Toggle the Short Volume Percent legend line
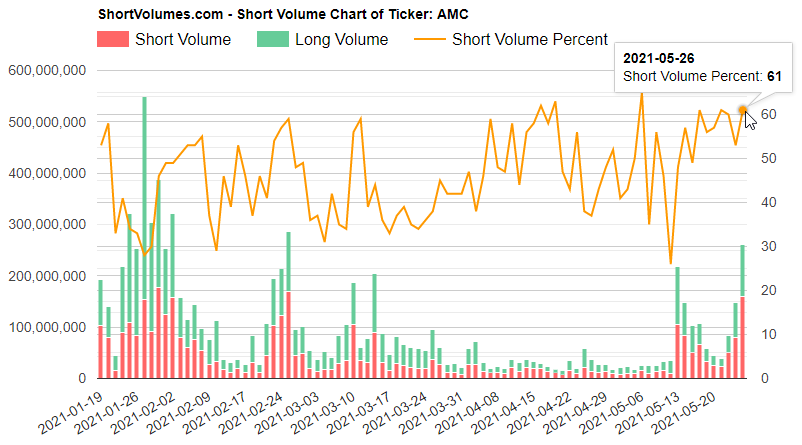 click(x=529, y=40)
